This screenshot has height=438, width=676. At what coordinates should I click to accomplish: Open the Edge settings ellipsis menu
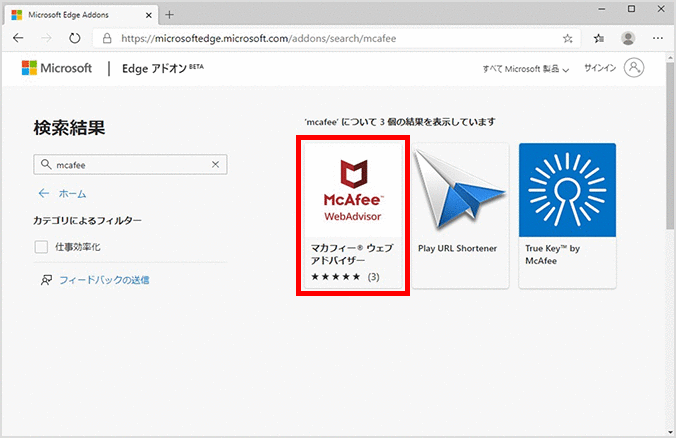coord(657,38)
